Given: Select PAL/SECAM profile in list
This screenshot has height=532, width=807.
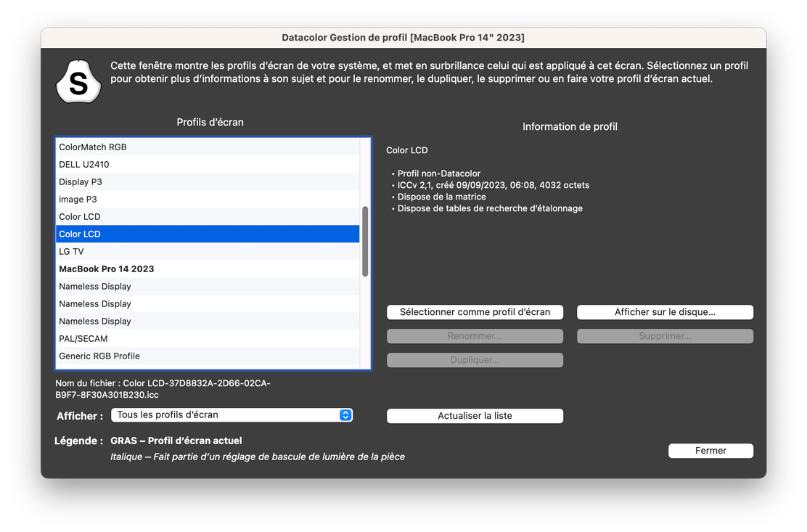Looking at the screenshot, I should [x=208, y=338].
